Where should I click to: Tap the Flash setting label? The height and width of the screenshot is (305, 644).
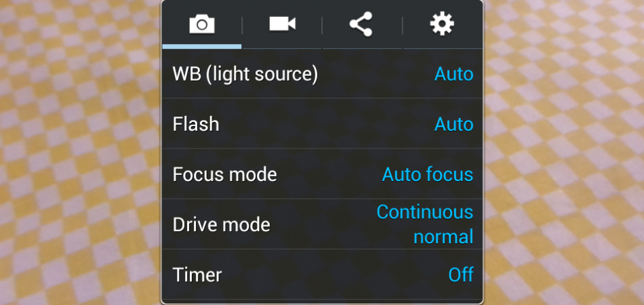tap(196, 124)
